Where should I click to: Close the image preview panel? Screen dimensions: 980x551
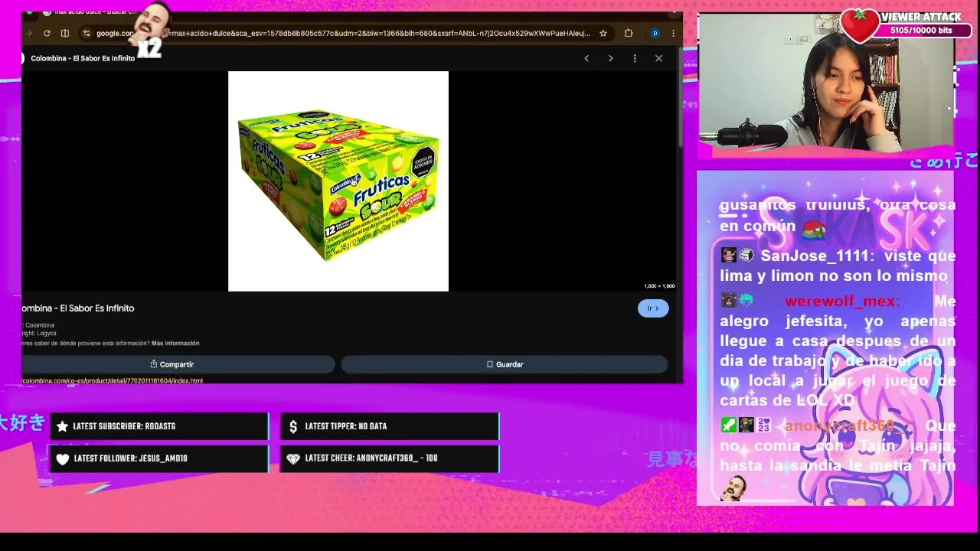658,58
